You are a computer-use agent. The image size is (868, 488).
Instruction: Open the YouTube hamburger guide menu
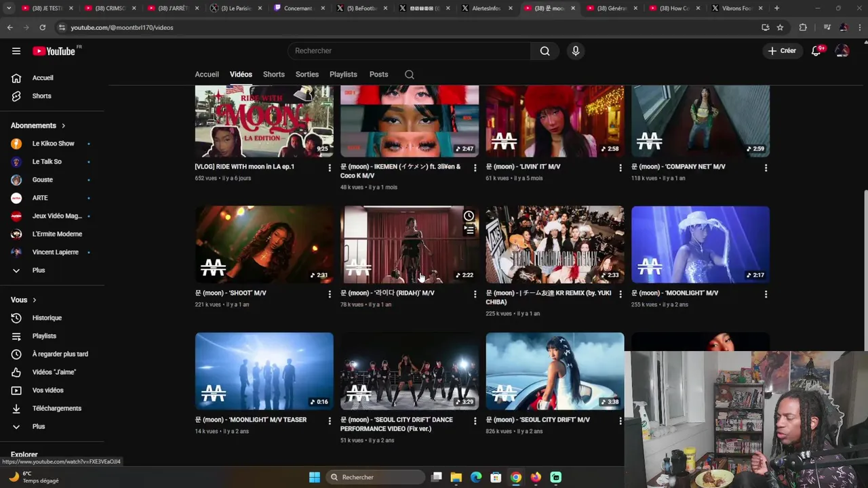tap(16, 51)
